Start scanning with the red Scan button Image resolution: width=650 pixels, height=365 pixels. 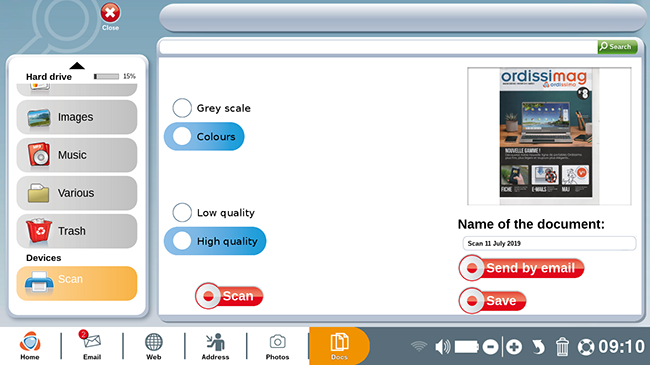tap(229, 296)
